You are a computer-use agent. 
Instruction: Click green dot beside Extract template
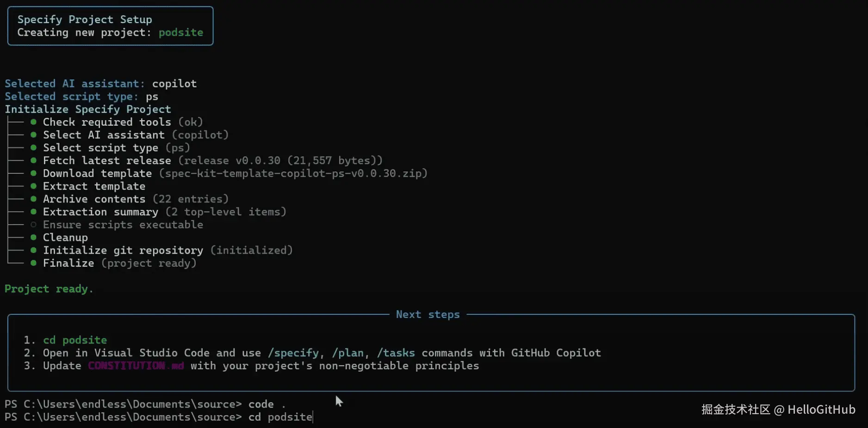pos(33,186)
